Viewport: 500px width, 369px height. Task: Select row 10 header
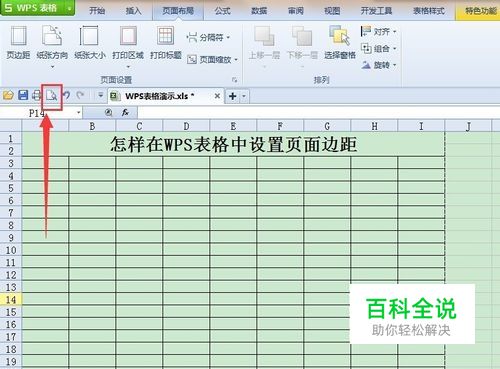(11, 250)
